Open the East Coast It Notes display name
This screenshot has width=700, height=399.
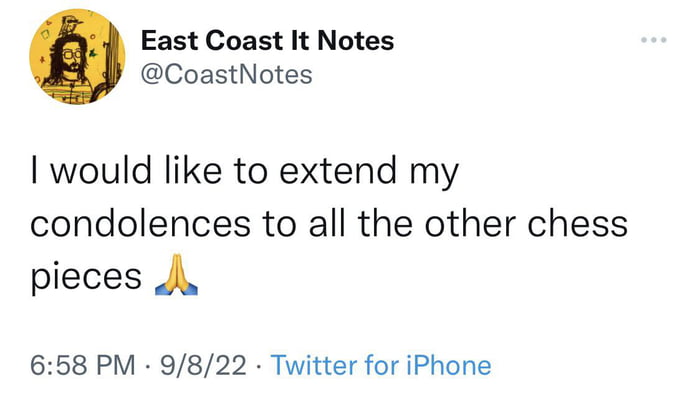[267, 41]
